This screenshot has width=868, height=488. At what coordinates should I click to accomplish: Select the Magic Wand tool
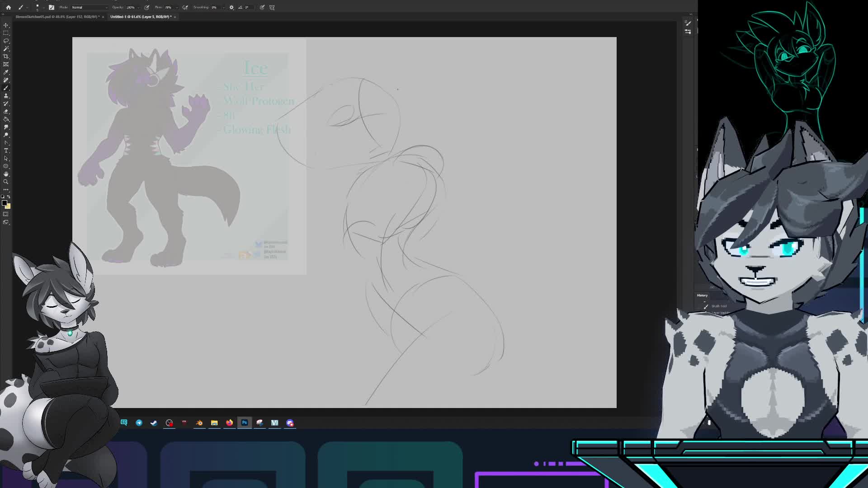[6, 48]
